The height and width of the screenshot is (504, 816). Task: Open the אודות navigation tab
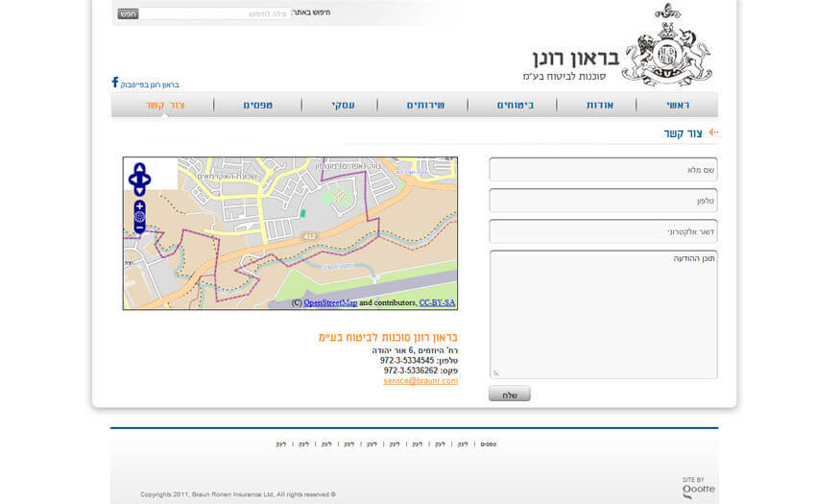(599, 105)
